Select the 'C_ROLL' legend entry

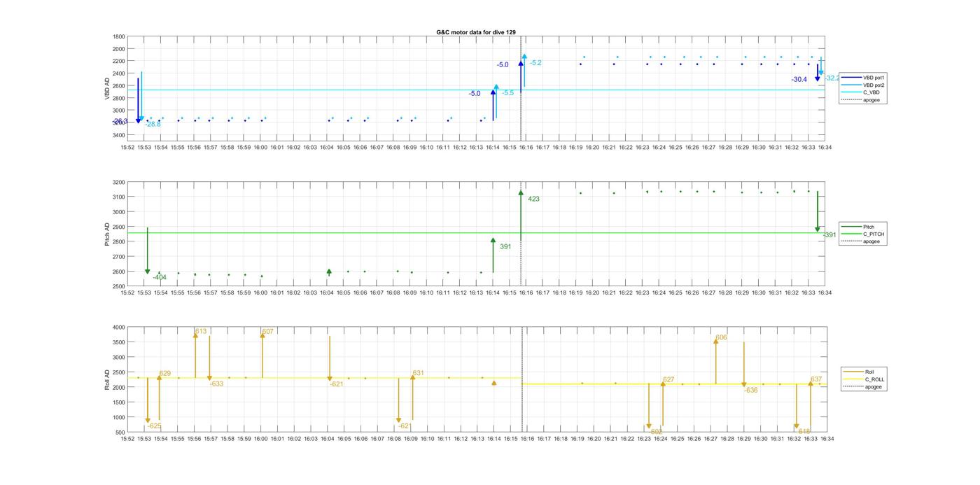(x=864, y=379)
